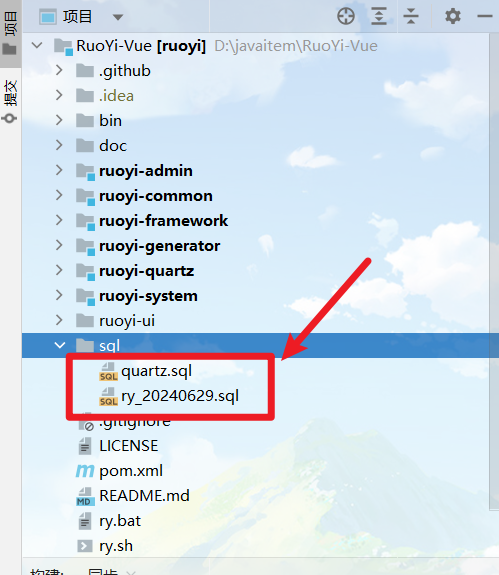
Task: Click the module folder icon of ruoyi-quartz
Action: (x=85, y=272)
